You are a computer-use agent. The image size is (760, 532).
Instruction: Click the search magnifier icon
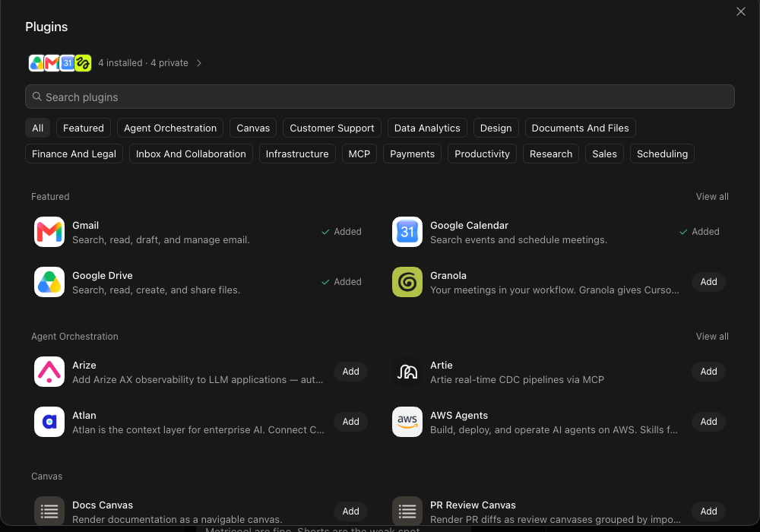[x=36, y=97]
